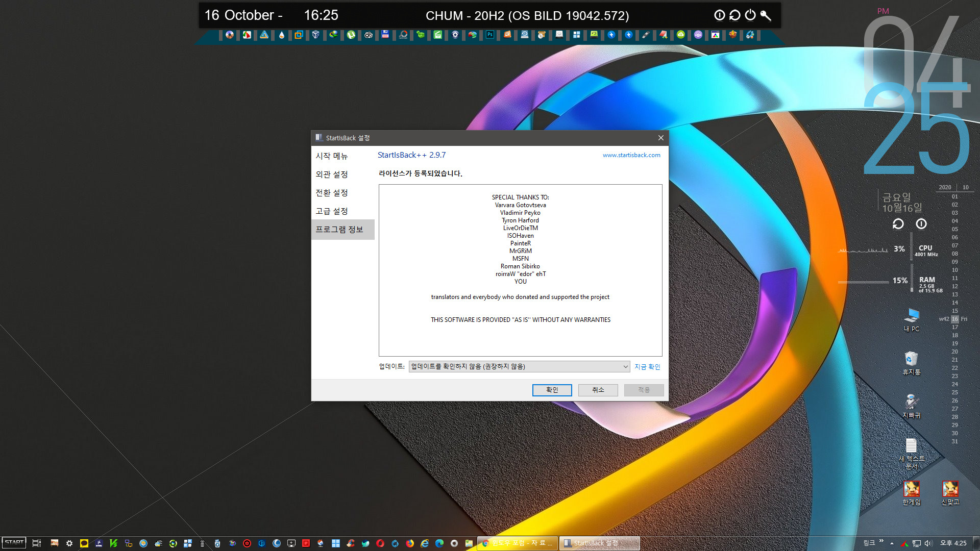
Task: Open the settings gear on the taskbar
Action: point(69,543)
